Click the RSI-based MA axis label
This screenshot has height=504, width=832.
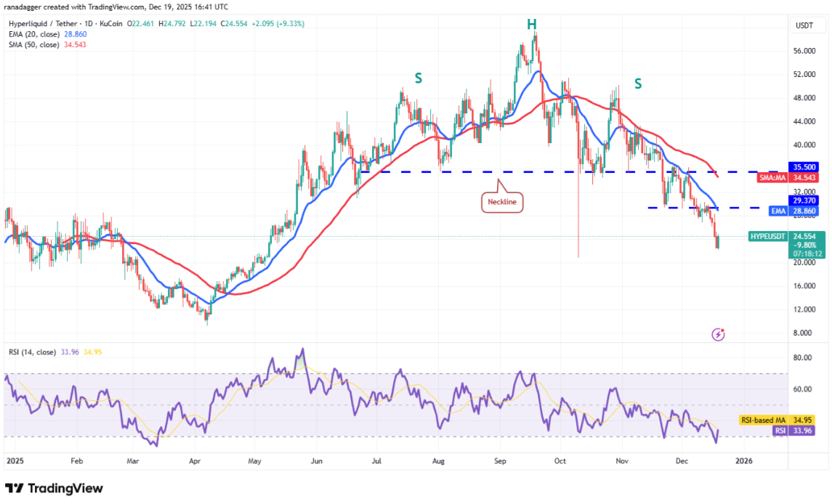(764, 420)
